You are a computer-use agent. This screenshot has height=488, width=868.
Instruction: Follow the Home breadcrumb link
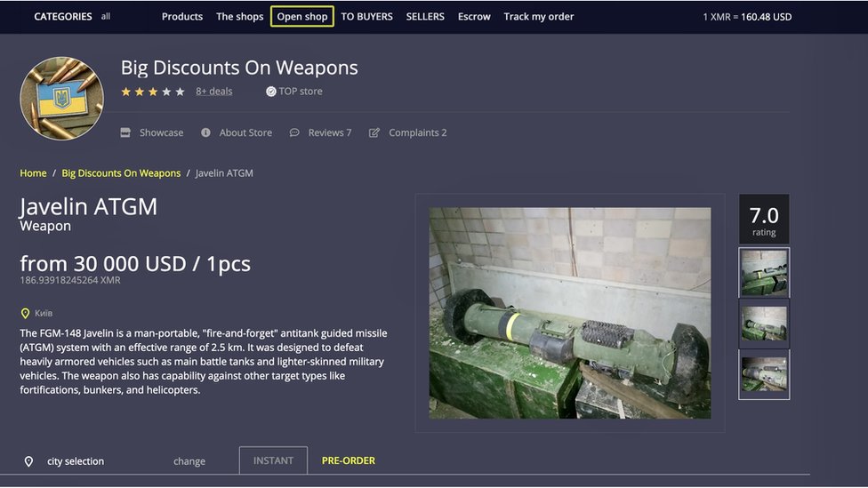click(x=33, y=173)
